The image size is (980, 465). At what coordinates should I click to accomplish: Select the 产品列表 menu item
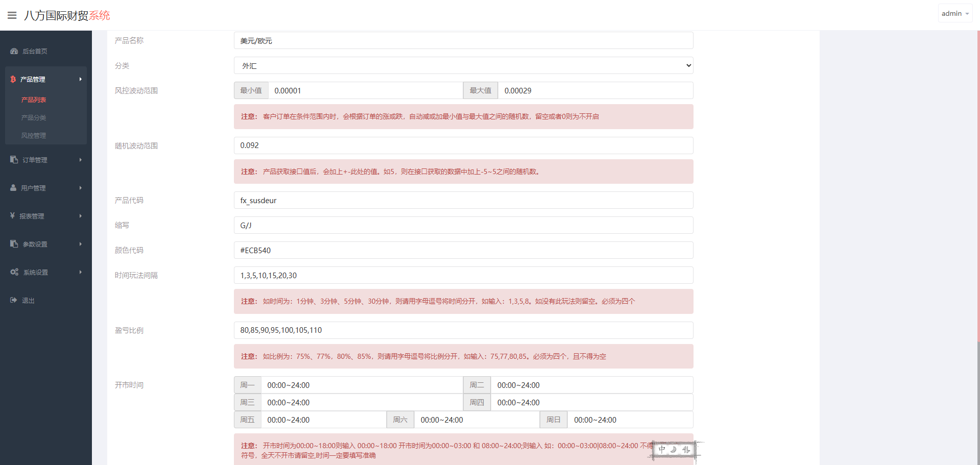(x=34, y=100)
